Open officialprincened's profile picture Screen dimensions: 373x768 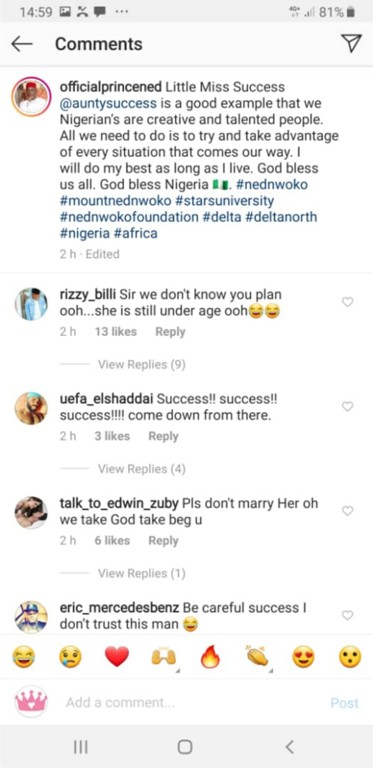coord(31,96)
